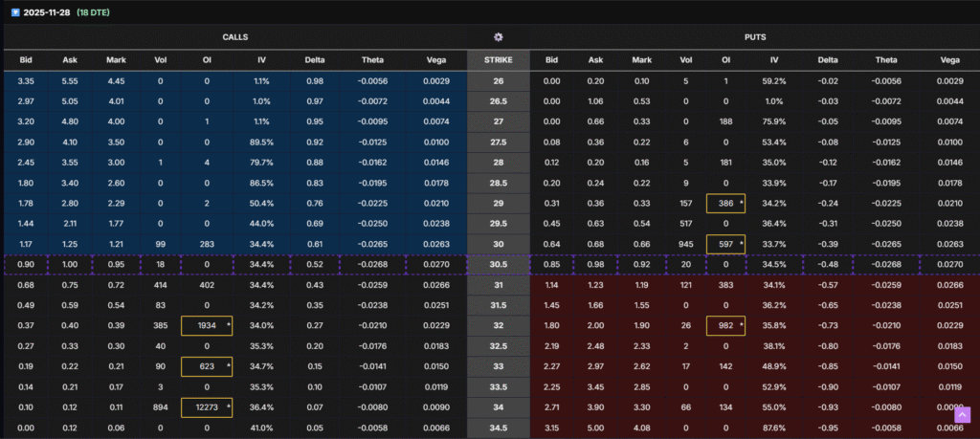Open the column settings gear icon

pyautogui.click(x=498, y=36)
